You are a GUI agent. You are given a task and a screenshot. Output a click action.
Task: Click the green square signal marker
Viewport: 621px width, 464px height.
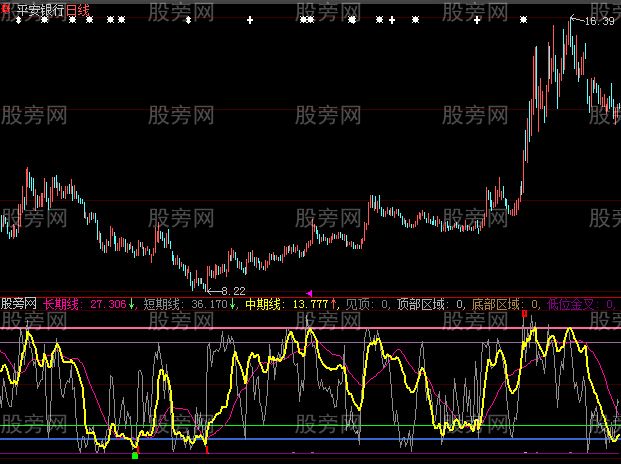(x=135, y=456)
